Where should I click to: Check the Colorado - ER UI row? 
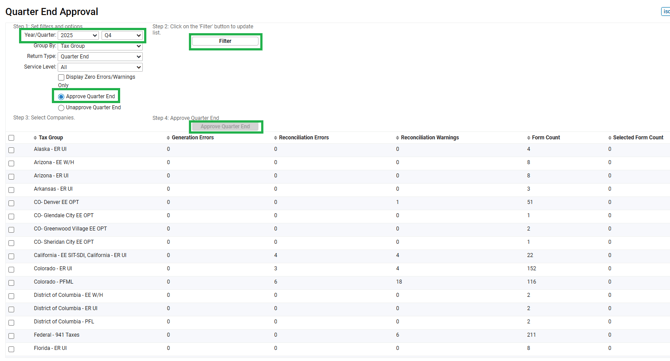coord(11,270)
